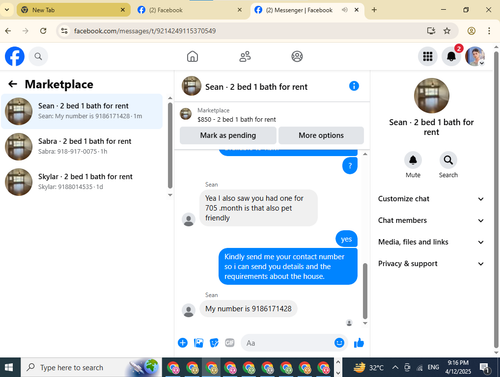Image resolution: width=500 pixels, height=377 pixels.
Task: Open $850 - 2 bed listing link
Action: 236,119
